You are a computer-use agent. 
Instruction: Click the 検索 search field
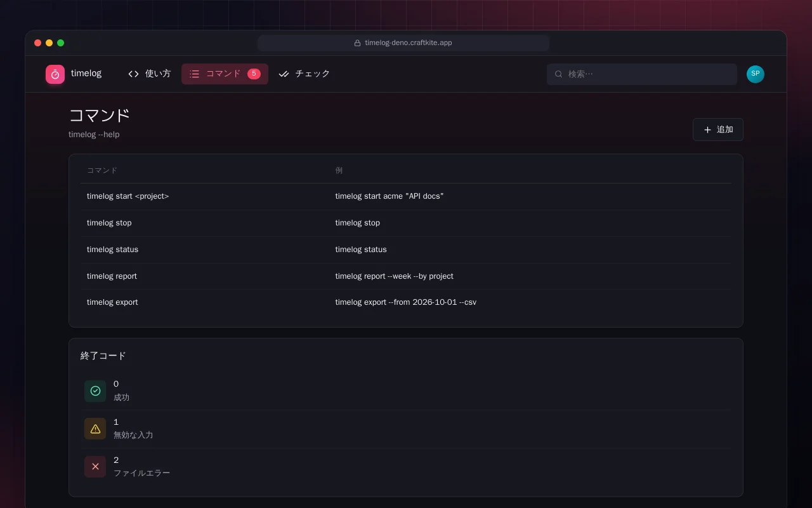point(642,74)
